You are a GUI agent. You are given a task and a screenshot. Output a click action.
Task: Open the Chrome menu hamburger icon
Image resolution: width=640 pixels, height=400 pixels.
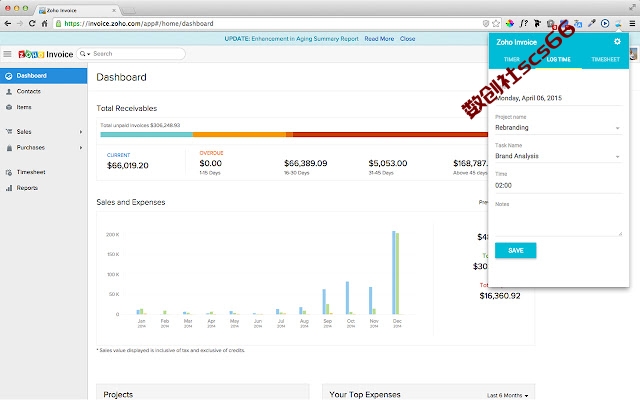click(632, 24)
